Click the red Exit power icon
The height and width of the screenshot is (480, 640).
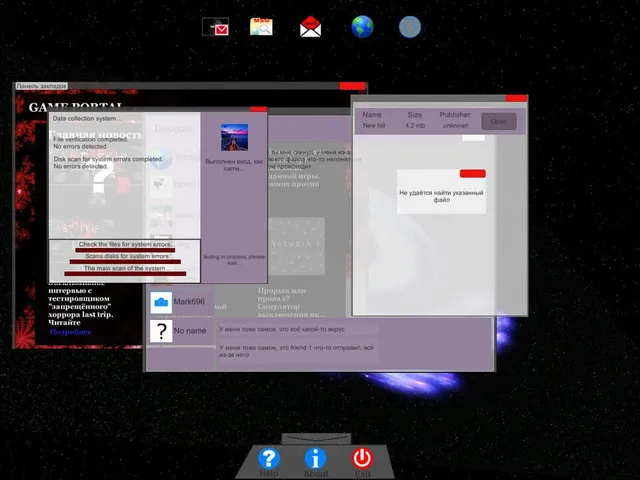(x=362, y=458)
